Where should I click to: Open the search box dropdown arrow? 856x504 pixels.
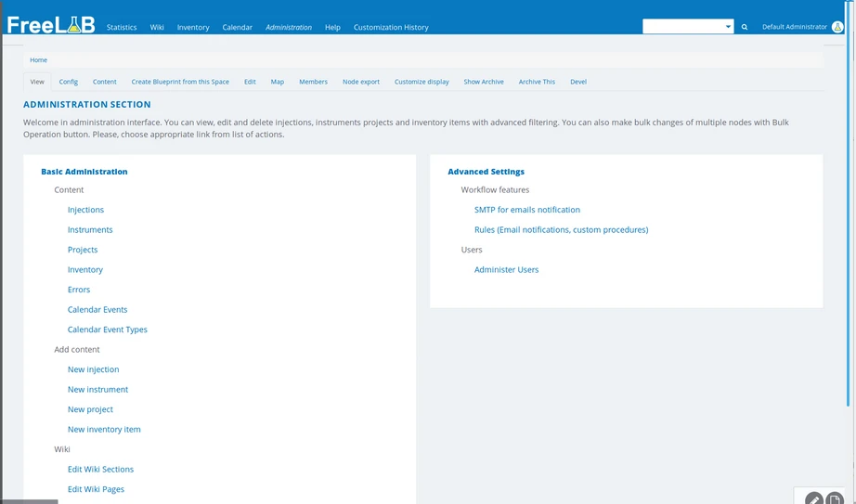(728, 27)
